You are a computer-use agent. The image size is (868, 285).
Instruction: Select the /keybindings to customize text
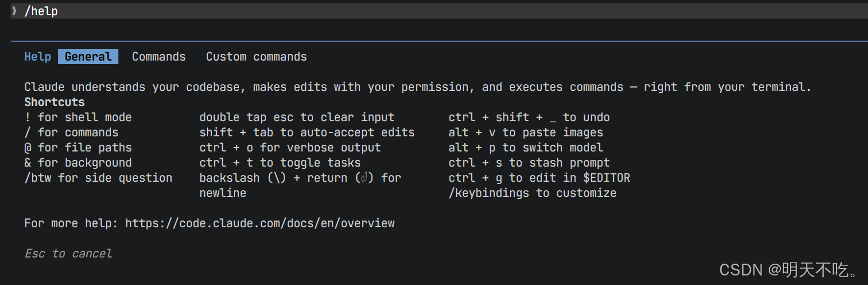tap(532, 193)
